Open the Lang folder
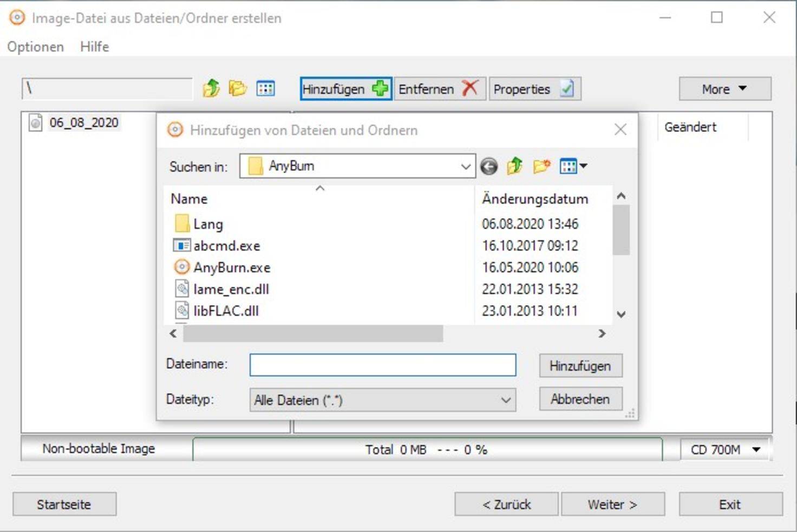797x532 pixels. [x=208, y=224]
